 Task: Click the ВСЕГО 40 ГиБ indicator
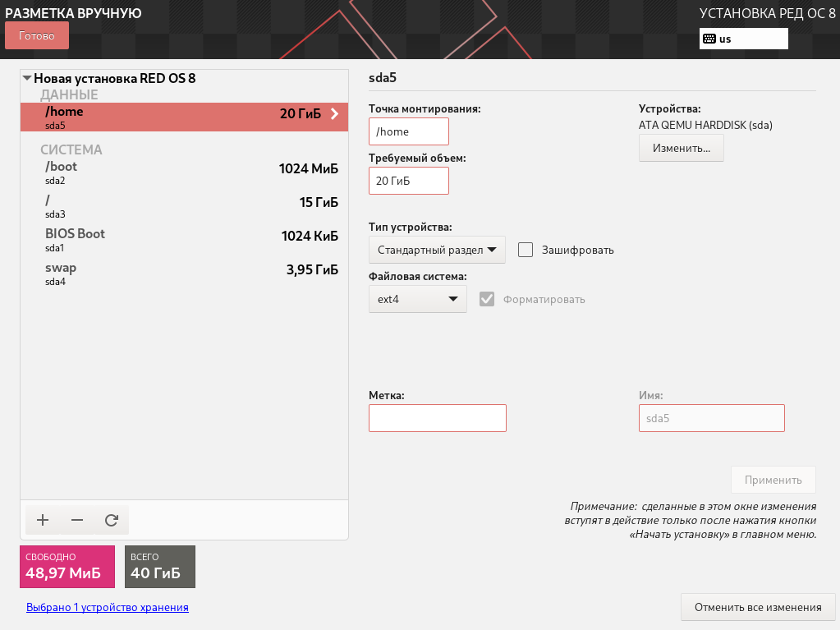pyautogui.click(x=160, y=567)
